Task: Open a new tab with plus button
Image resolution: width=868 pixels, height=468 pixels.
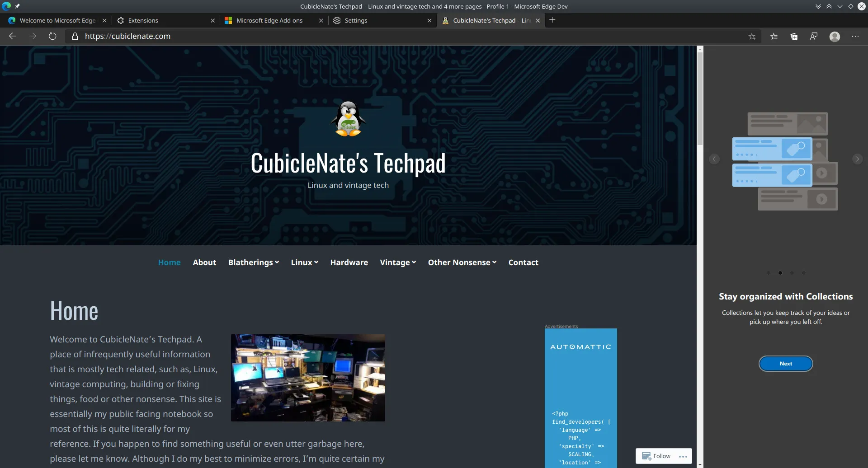Action: [552, 20]
